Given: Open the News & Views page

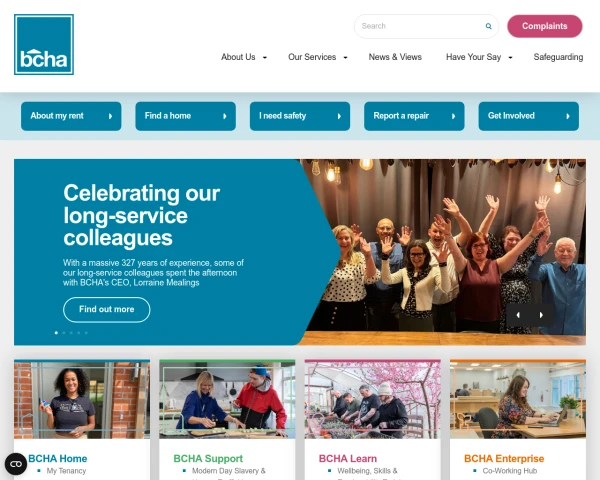Looking at the screenshot, I should [x=395, y=57].
